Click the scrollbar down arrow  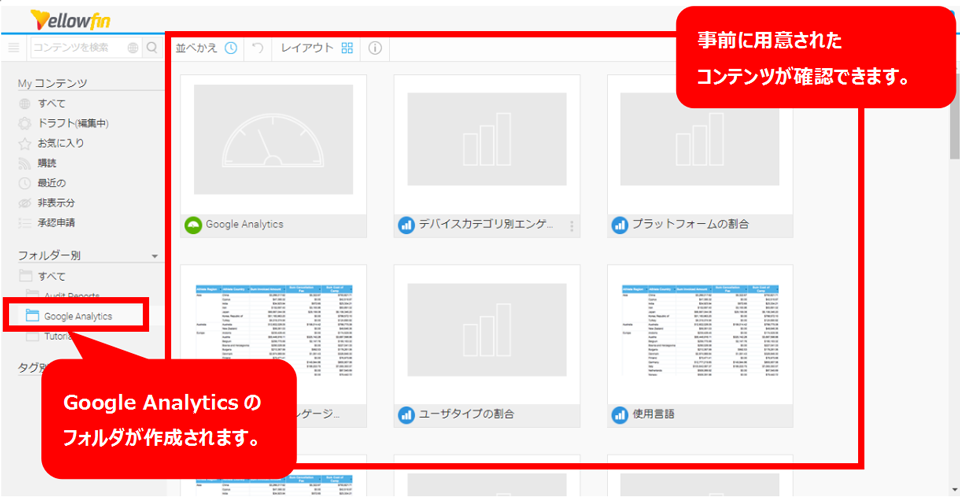(x=954, y=490)
